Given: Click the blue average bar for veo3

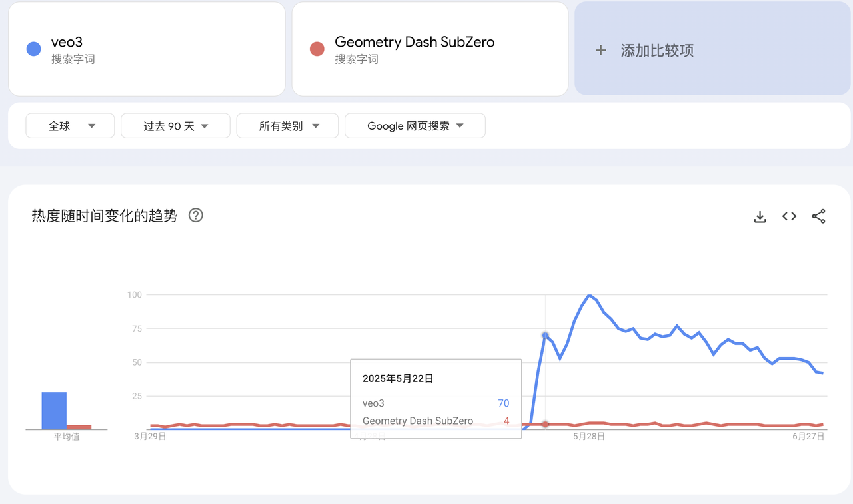Looking at the screenshot, I should tap(54, 411).
